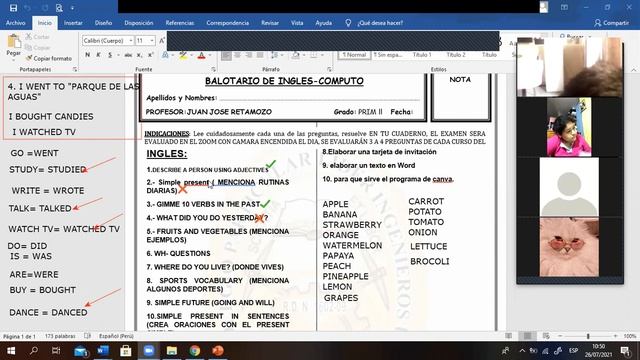
Task: Open the Fuente dialog launcher
Action: (x=213, y=69)
